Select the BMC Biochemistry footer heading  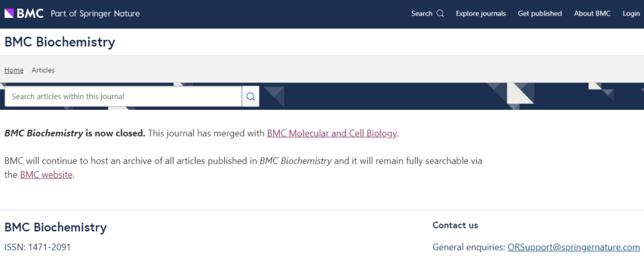pyautogui.click(x=55, y=227)
